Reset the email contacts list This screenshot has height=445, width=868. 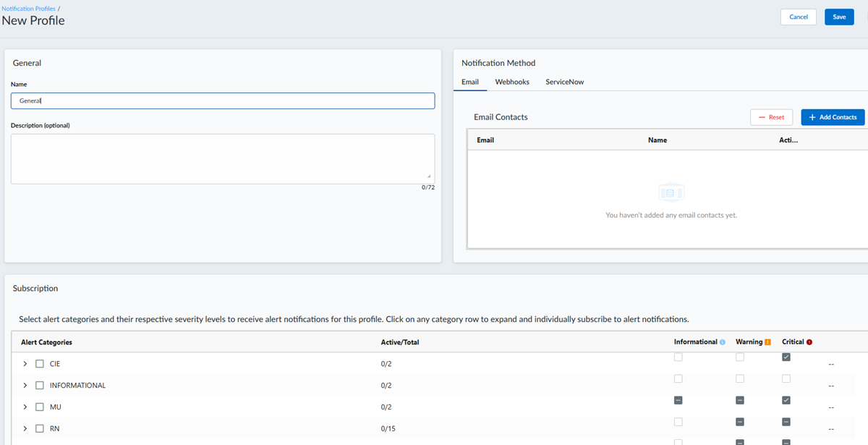771,117
